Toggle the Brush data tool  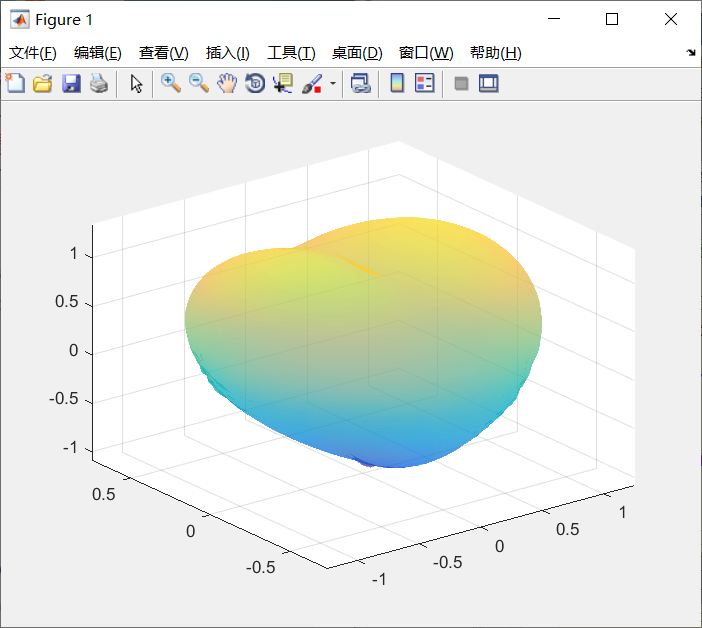click(x=312, y=83)
